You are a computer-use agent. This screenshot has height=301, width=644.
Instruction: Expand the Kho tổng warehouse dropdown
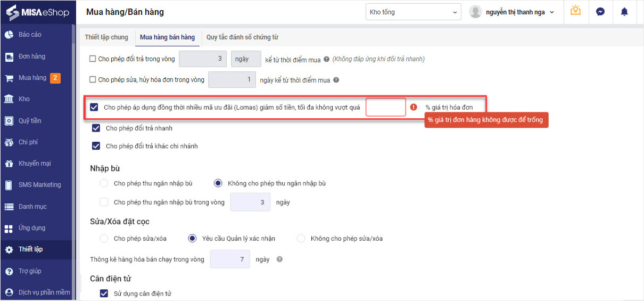414,12
